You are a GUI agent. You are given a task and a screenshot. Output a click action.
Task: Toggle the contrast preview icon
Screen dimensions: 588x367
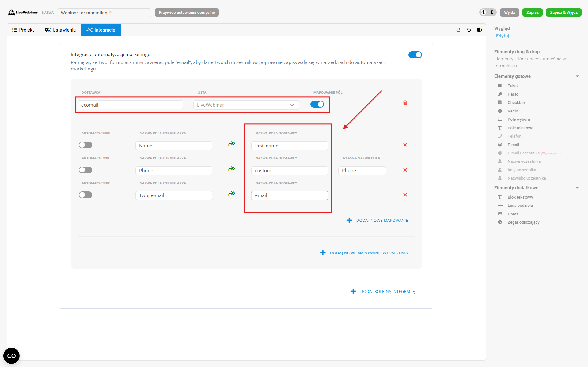[479, 30]
